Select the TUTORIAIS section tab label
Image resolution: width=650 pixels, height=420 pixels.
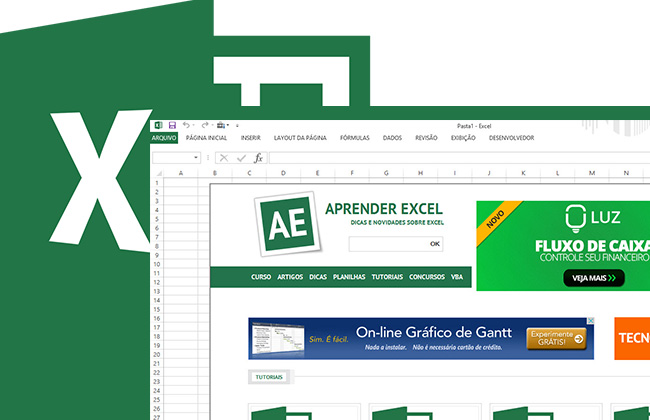click(x=269, y=377)
